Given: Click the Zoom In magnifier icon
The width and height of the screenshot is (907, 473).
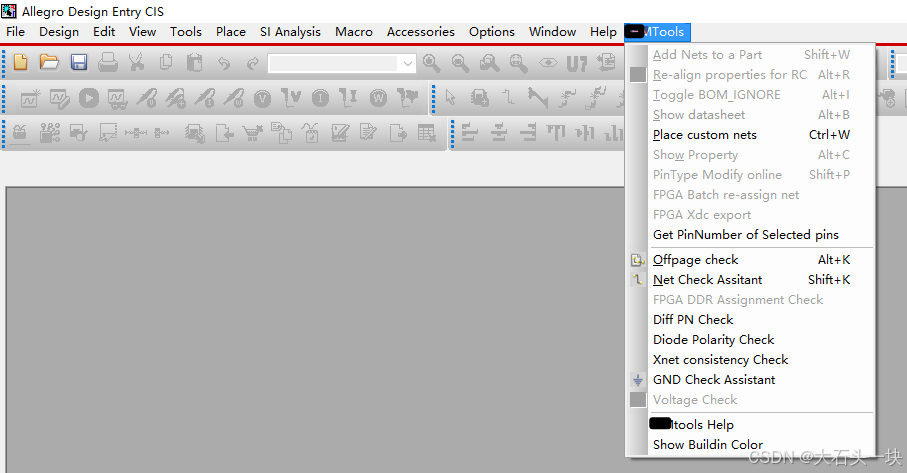Looking at the screenshot, I should (432, 62).
